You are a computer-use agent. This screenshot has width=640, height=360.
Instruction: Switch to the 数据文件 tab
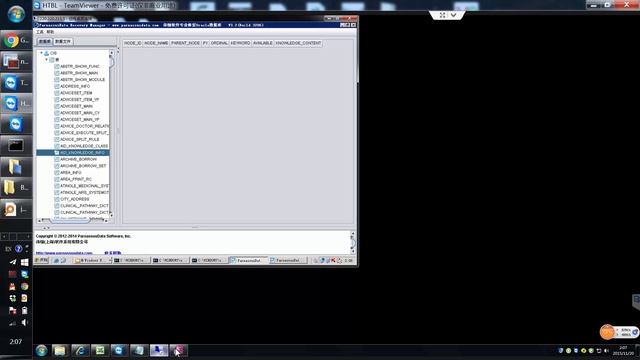click(x=62, y=42)
